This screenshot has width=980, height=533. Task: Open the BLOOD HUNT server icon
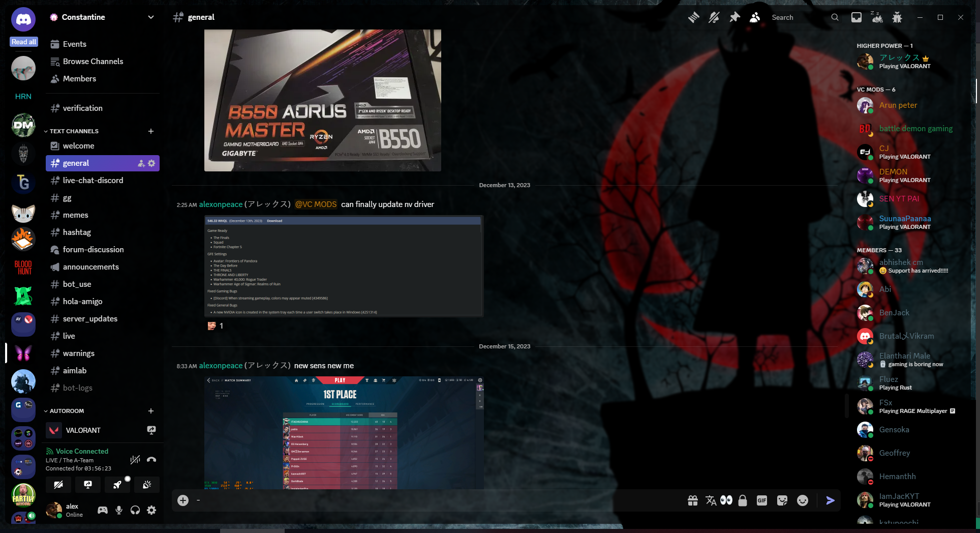pyautogui.click(x=23, y=268)
